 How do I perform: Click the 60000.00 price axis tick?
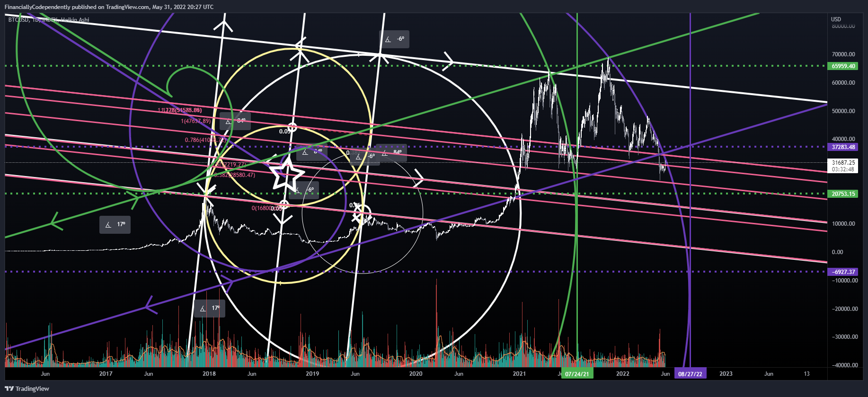click(x=843, y=83)
